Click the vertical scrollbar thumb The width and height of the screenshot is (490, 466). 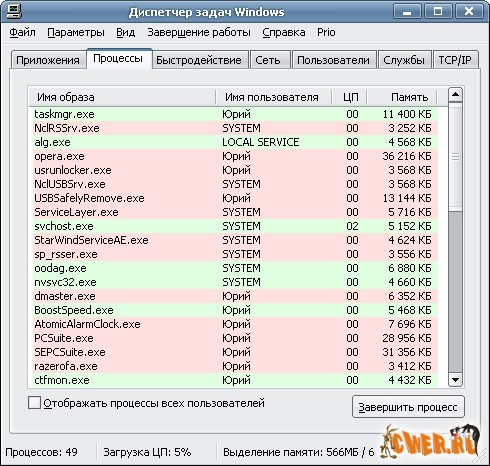point(455,157)
